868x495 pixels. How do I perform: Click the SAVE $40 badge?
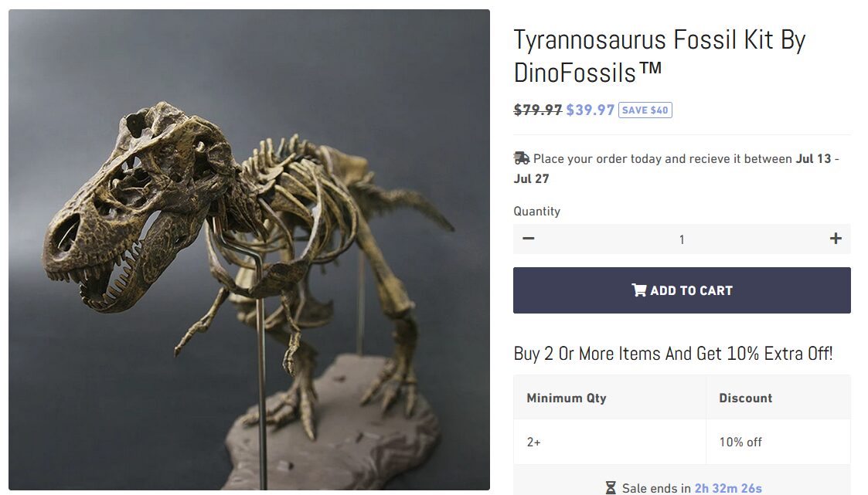click(x=645, y=110)
